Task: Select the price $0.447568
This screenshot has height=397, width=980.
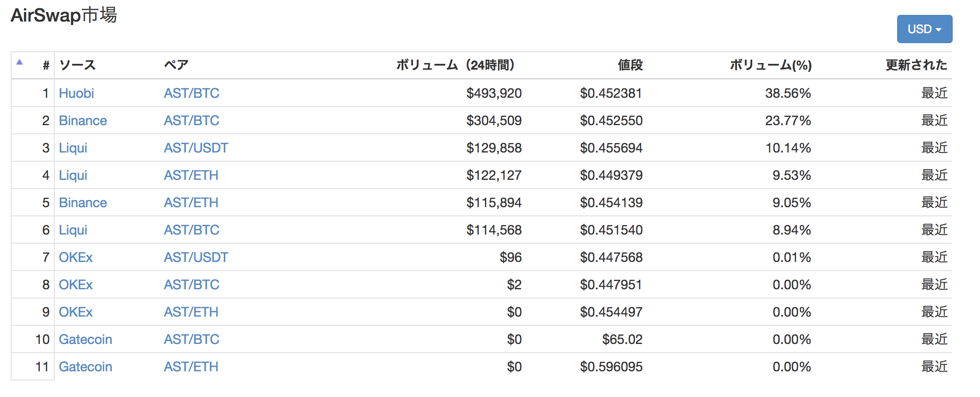Action: pyautogui.click(x=611, y=257)
